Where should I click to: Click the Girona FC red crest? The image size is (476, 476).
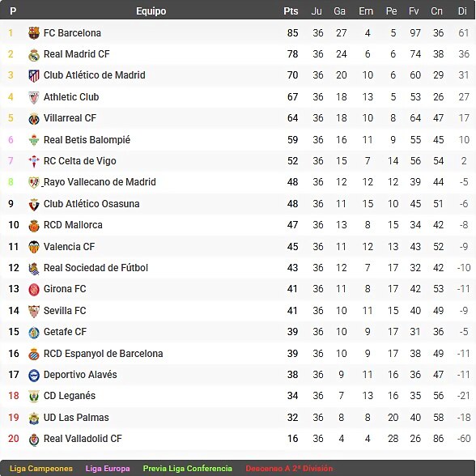click(x=34, y=290)
